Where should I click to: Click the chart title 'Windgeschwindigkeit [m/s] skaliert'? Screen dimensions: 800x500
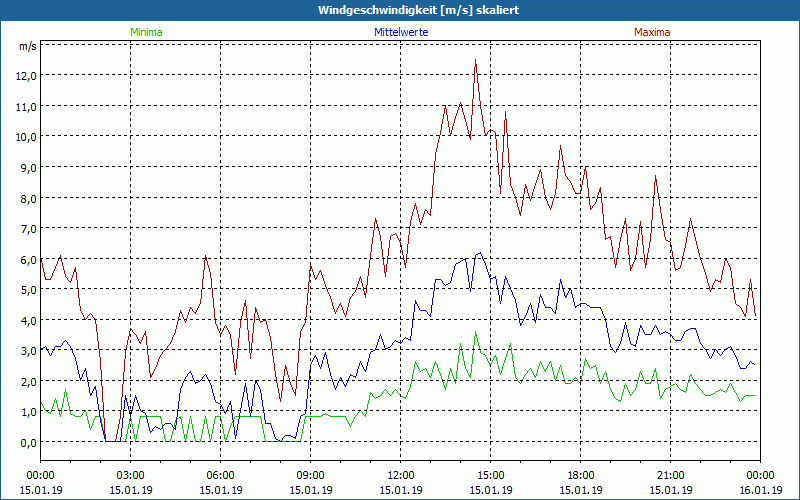(x=418, y=10)
